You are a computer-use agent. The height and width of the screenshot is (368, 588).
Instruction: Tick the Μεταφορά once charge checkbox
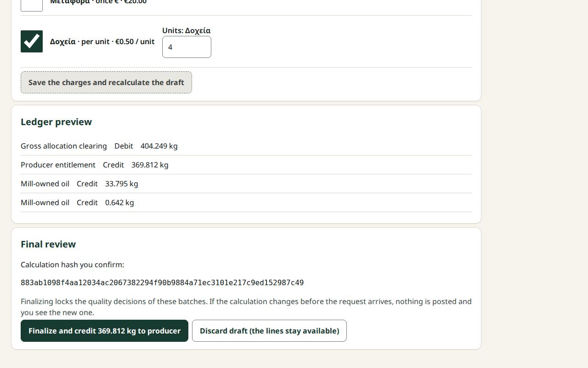[32, 5]
